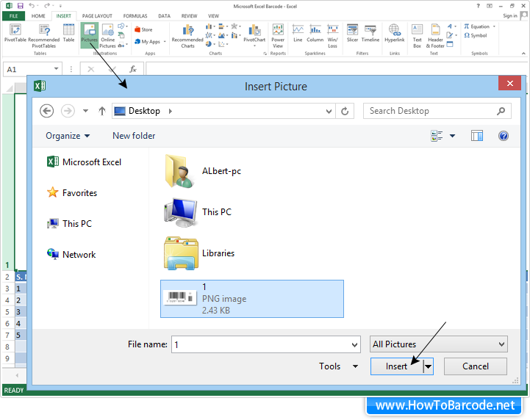Insert a Column sparkline
The width and height of the screenshot is (530, 420).
click(315, 33)
